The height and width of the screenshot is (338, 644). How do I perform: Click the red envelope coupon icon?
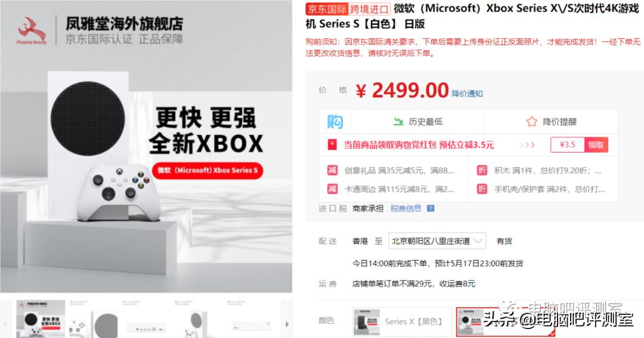332,145
